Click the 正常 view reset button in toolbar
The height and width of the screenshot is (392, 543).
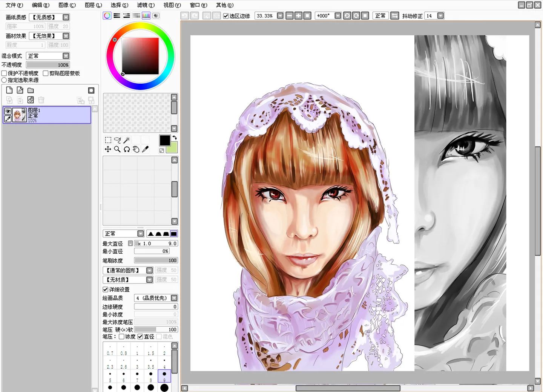tap(380, 16)
